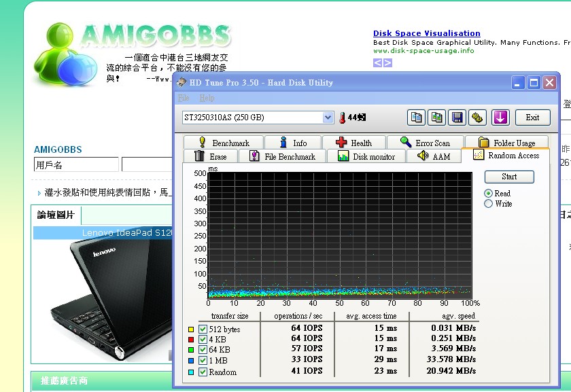Open the Help menu
Image resolution: width=571 pixels, height=392 pixels.
tap(207, 99)
